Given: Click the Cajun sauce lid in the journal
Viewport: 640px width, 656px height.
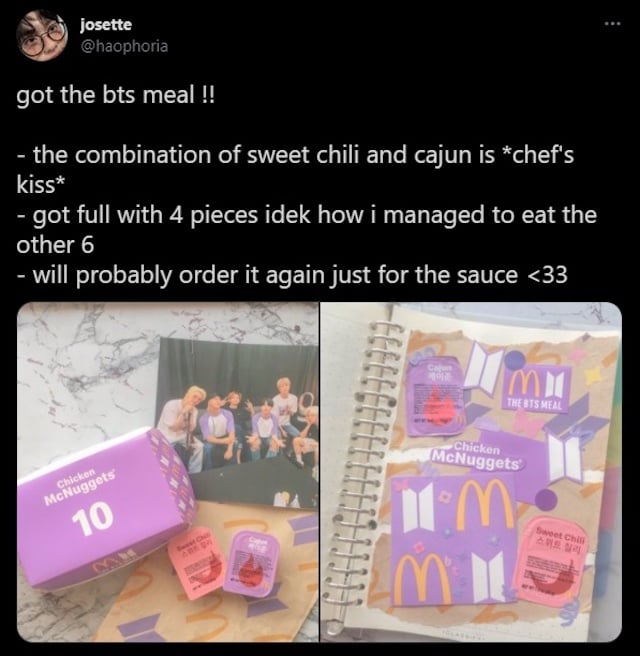Looking at the screenshot, I should click(435, 395).
